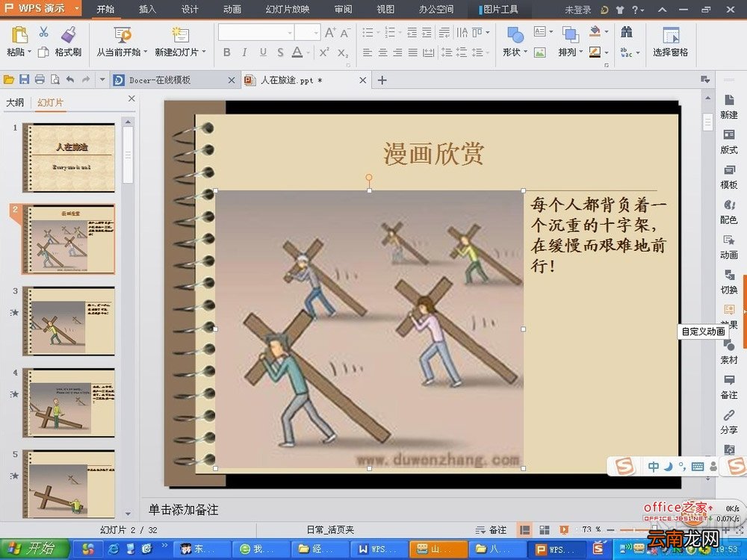Decrease font size icon
Image resolution: width=747 pixels, height=560 pixels.
[345, 32]
